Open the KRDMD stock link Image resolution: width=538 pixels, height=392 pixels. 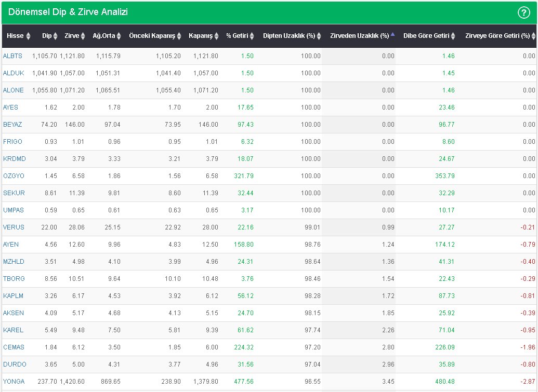pos(15,159)
